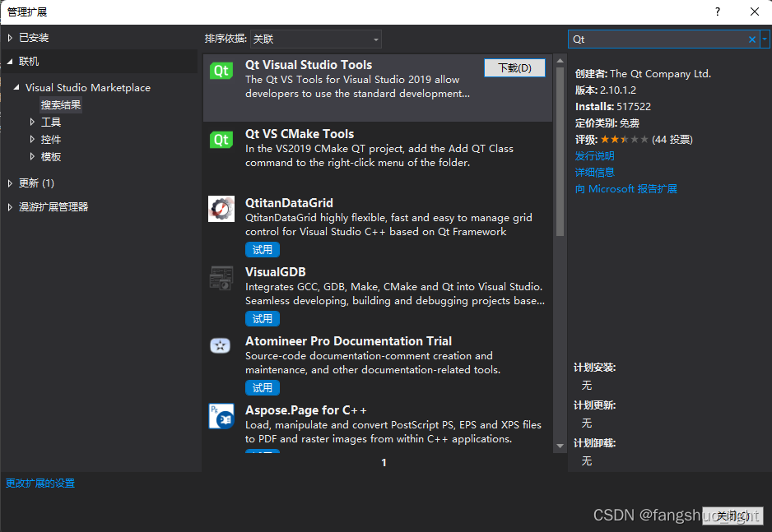
Task: Expand the 控件 tree node
Action: point(32,139)
